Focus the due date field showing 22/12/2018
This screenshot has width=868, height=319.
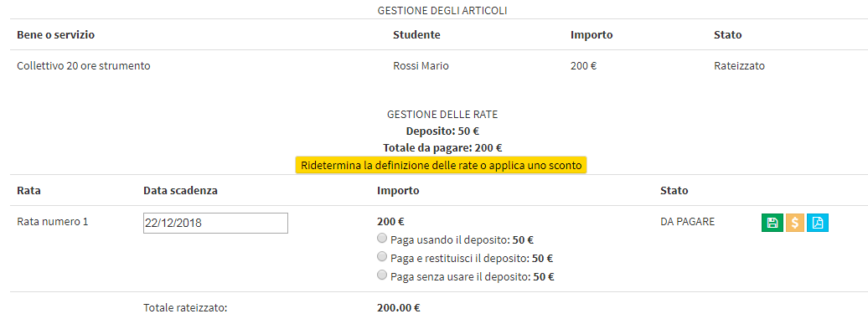coord(215,224)
